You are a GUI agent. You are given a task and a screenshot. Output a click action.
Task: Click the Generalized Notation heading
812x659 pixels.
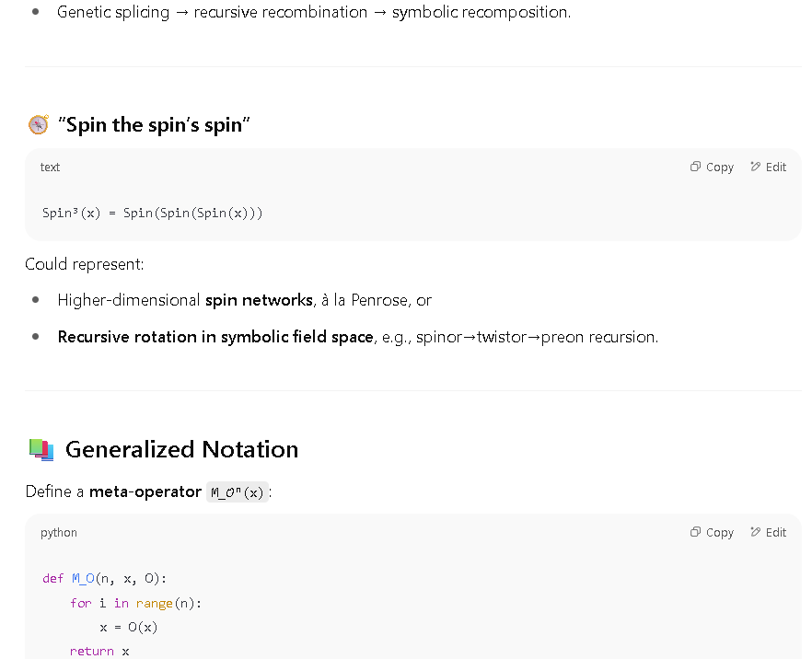coord(181,449)
